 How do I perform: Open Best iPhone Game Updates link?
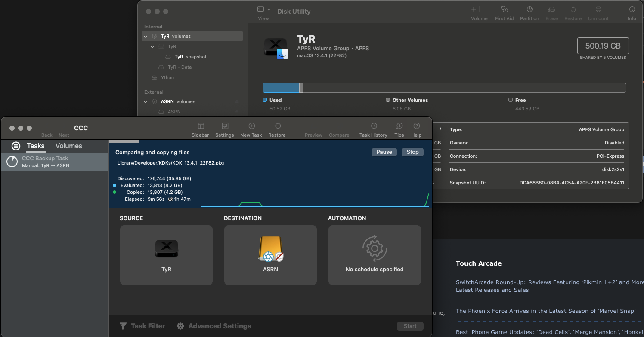tap(550, 332)
